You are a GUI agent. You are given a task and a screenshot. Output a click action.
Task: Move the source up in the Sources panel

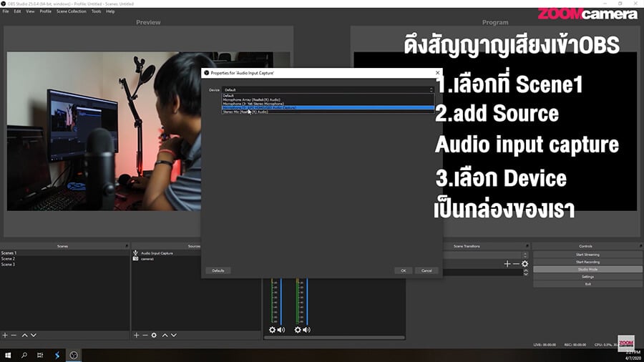click(x=165, y=336)
